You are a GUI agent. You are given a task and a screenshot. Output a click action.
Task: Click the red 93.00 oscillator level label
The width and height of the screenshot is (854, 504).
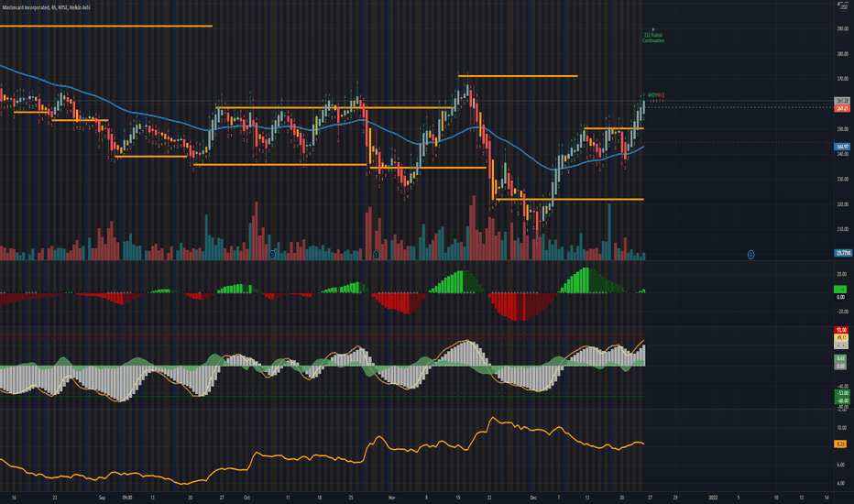pyautogui.click(x=841, y=330)
